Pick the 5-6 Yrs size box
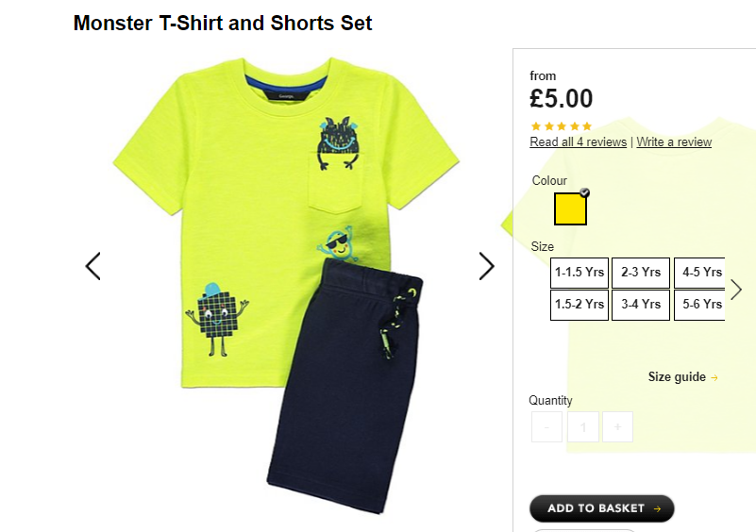The width and height of the screenshot is (756, 532). pyautogui.click(x=699, y=305)
